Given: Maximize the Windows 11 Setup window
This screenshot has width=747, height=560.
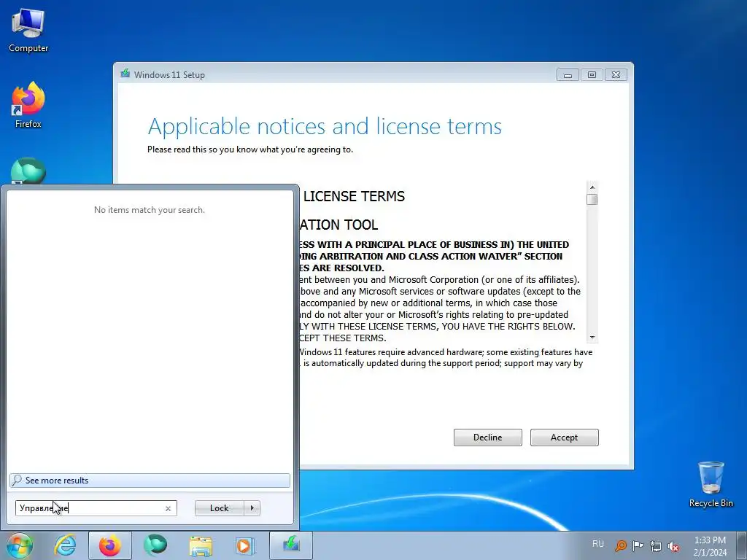Looking at the screenshot, I should click(x=592, y=75).
